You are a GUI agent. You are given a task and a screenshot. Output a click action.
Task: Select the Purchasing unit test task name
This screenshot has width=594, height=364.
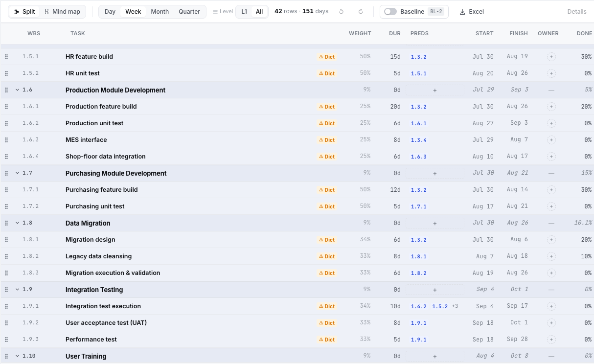coord(95,206)
